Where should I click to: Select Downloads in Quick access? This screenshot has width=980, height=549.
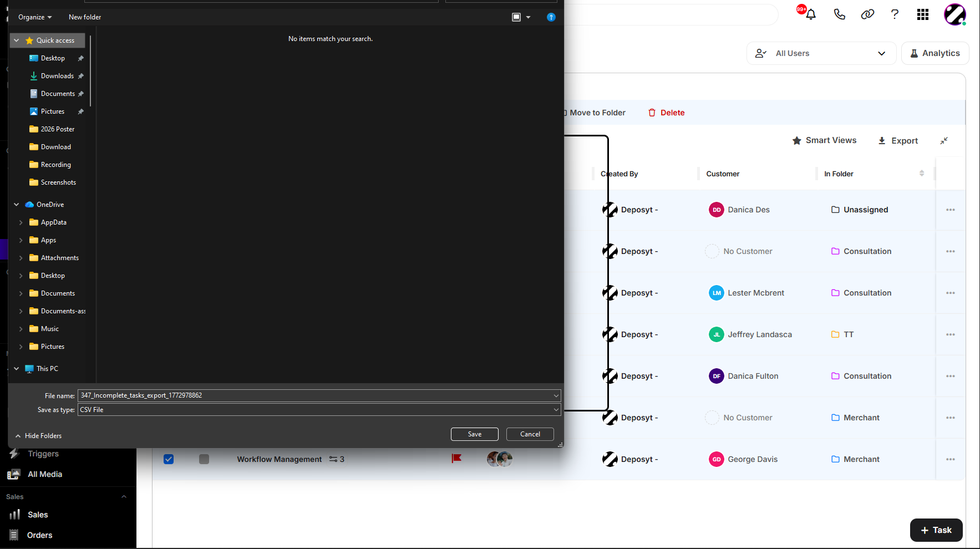click(57, 76)
